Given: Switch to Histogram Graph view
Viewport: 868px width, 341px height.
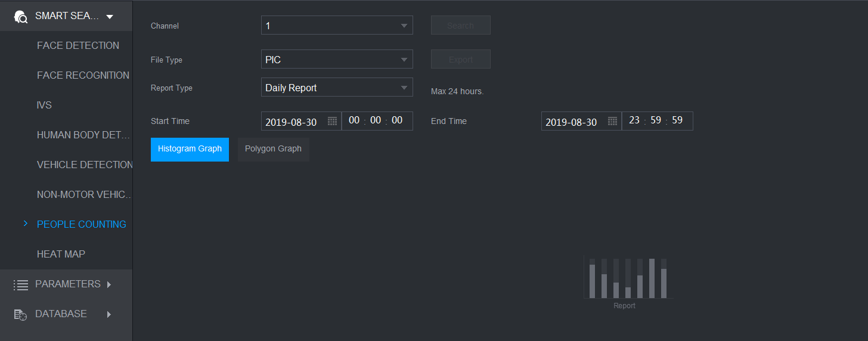Looking at the screenshot, I should tap(190, 149).
